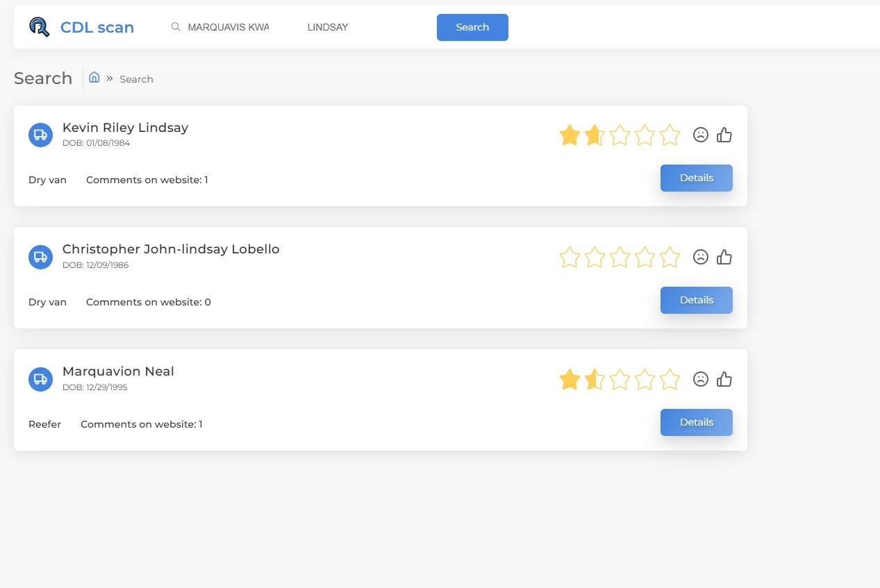Click sad face icon for Christopher John-lindsay Lobello
The height and width of the screenshot is (588, 880).
[701, 257]
